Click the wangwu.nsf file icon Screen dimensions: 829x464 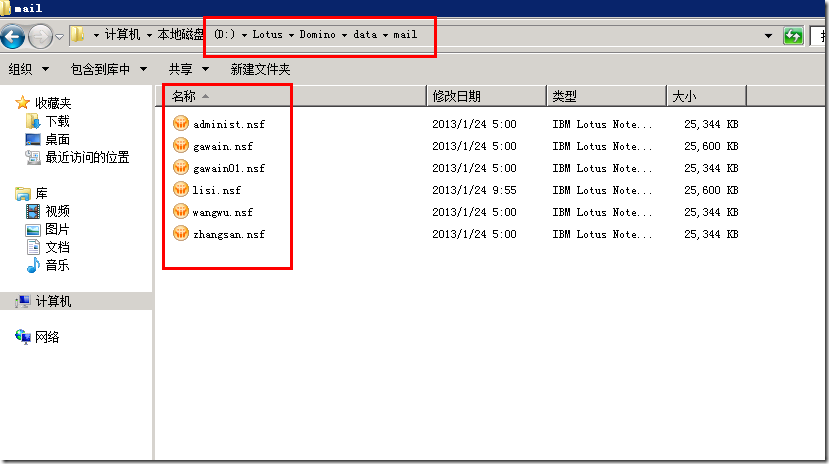181,211
